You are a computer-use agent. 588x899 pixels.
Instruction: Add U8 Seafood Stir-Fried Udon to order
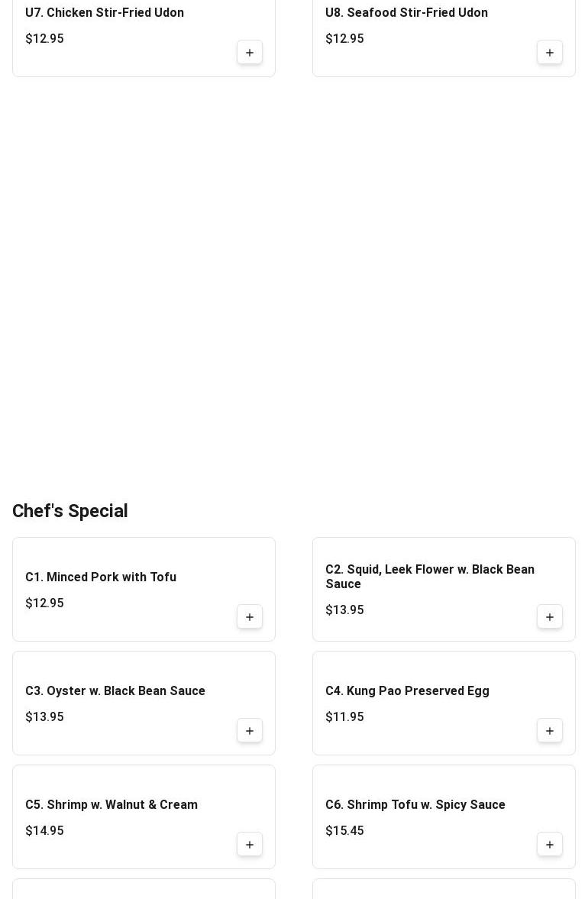click(549, 52)
